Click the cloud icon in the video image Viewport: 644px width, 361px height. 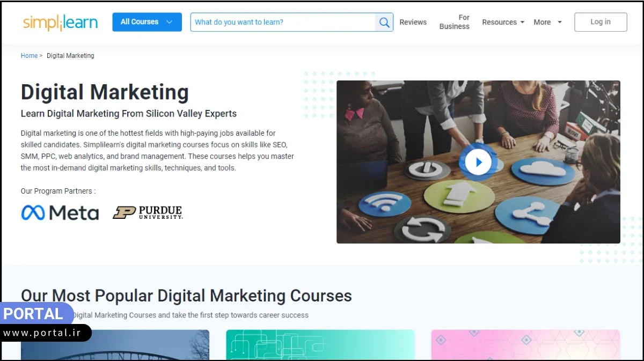pyautogui.click(x=543, y=170)
